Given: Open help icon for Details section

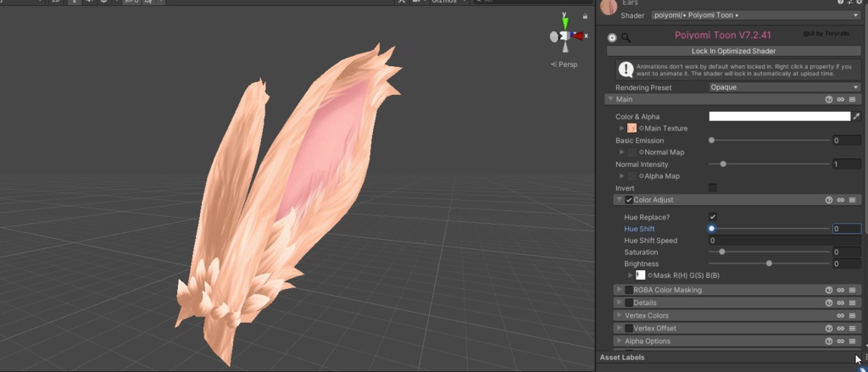Looking at the screenshot, I should 829,303.
